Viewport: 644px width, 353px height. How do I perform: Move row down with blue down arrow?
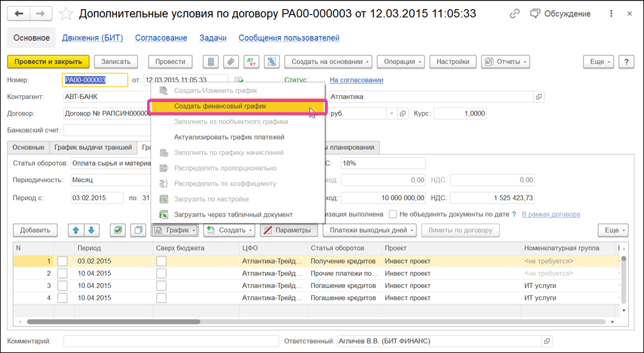coord(91,230)
